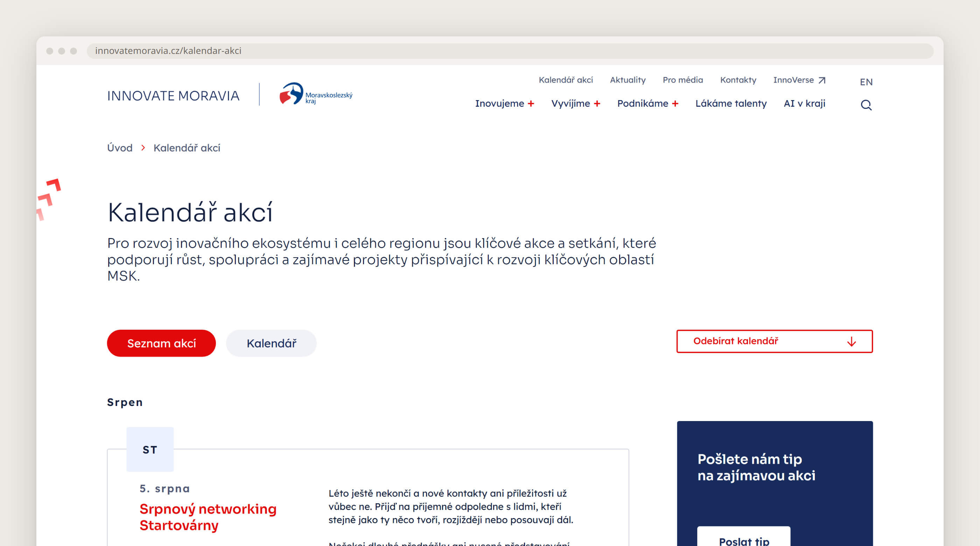Switch language to EN
Viewport: 980px width, 546px height.
coord(866,82)
